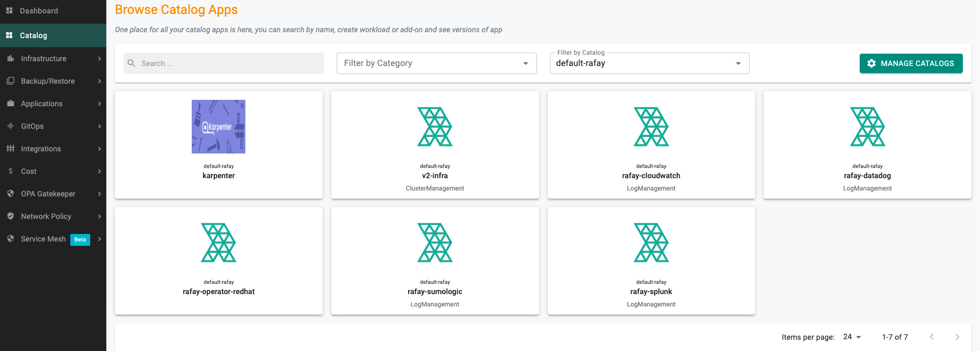Click the rafay-datadog logo

tap(868, 127)
